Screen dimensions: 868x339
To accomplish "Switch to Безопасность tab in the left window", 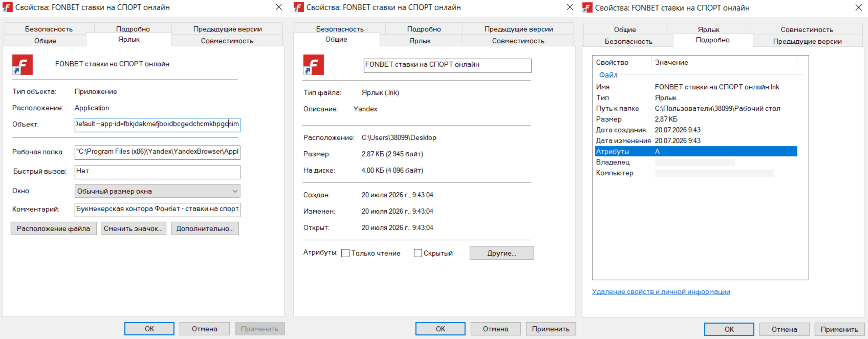I will point(49,29).
